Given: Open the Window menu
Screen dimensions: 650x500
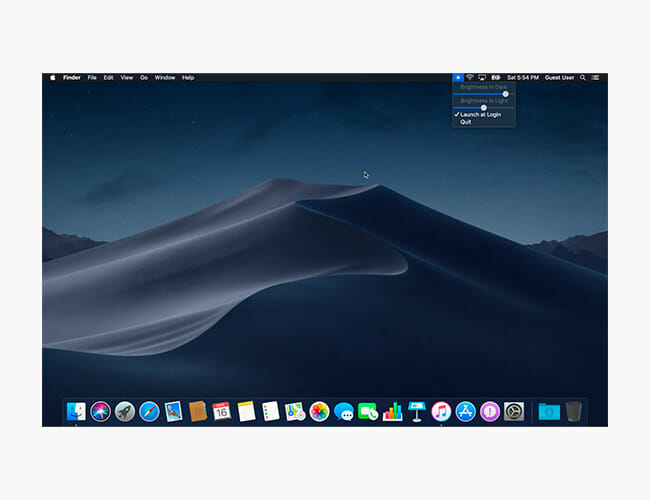Looking at the screenshot, I should (x=165, y=78).
